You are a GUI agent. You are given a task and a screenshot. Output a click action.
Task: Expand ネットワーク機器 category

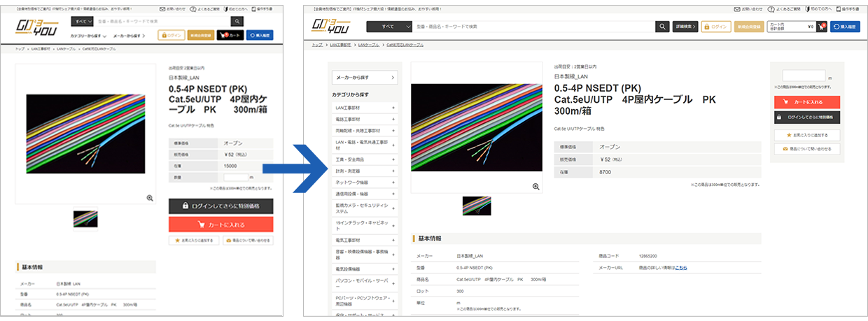365,182
